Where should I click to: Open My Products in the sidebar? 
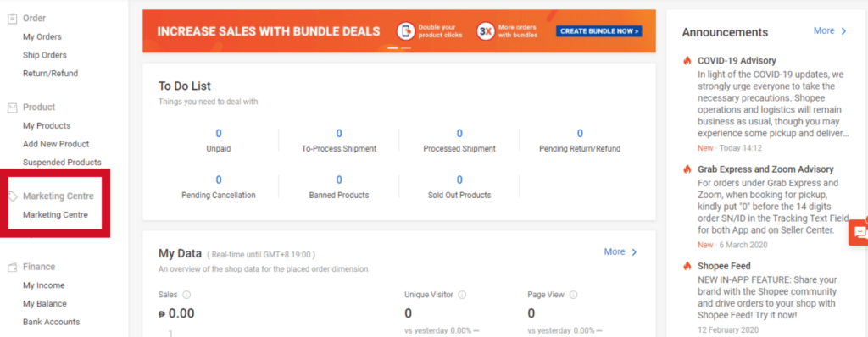tap(47, 126)
